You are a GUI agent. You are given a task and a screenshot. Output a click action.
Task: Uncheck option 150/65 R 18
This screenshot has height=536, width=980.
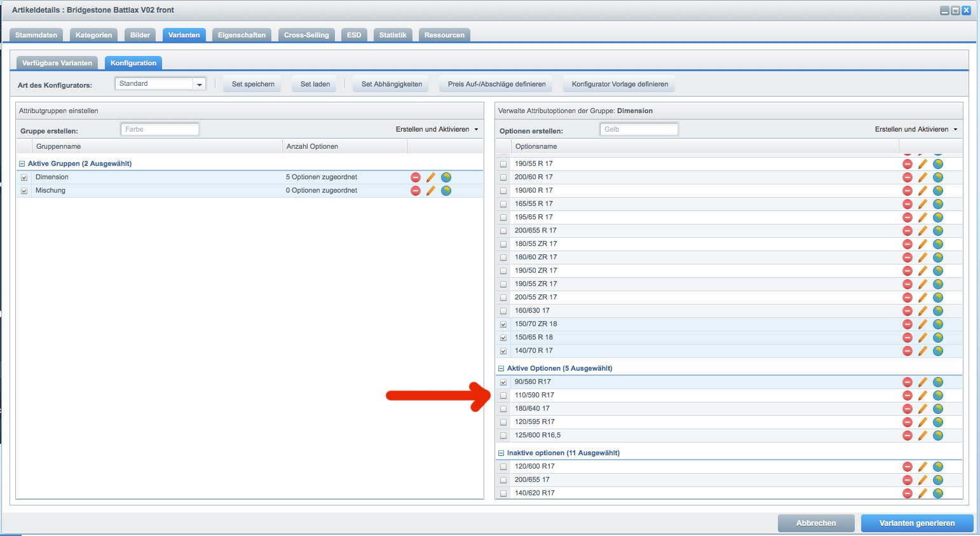(x=503, y=338)
